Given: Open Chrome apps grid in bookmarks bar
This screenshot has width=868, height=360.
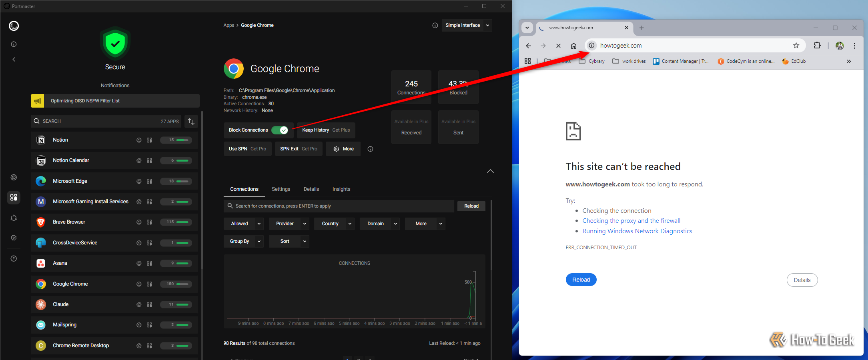Looking at the screenshot, I should click(x=528, y=61).
